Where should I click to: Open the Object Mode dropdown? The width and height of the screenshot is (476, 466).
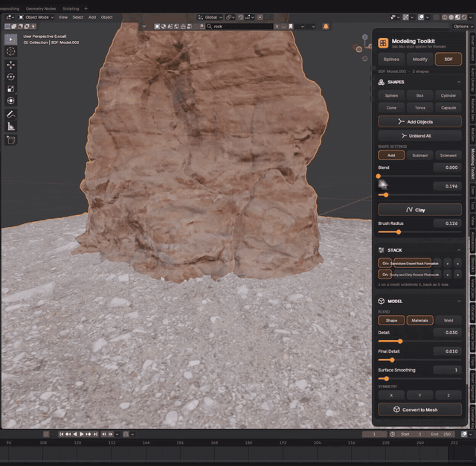pyautogui.click(x=36, y=17)
